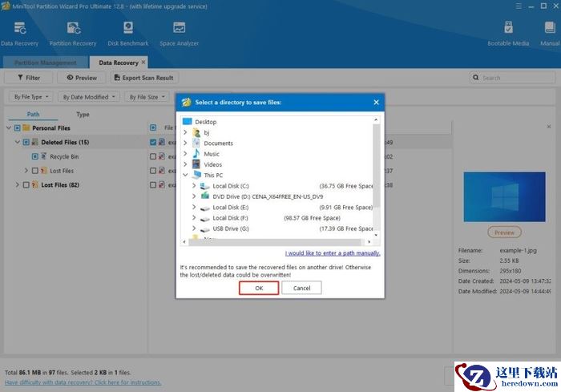Click the hamburger menu icon in title bar
Viewport: 561px width, 392px height.
pyautogui.click(x=519, y=6)
